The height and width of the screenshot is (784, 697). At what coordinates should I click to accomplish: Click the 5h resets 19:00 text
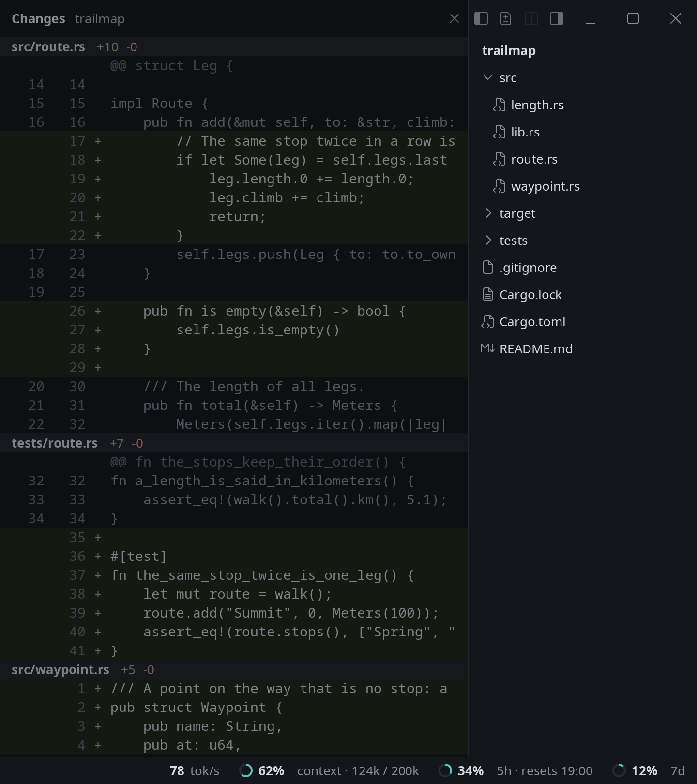pyautogui.click(x=545, y=770)
